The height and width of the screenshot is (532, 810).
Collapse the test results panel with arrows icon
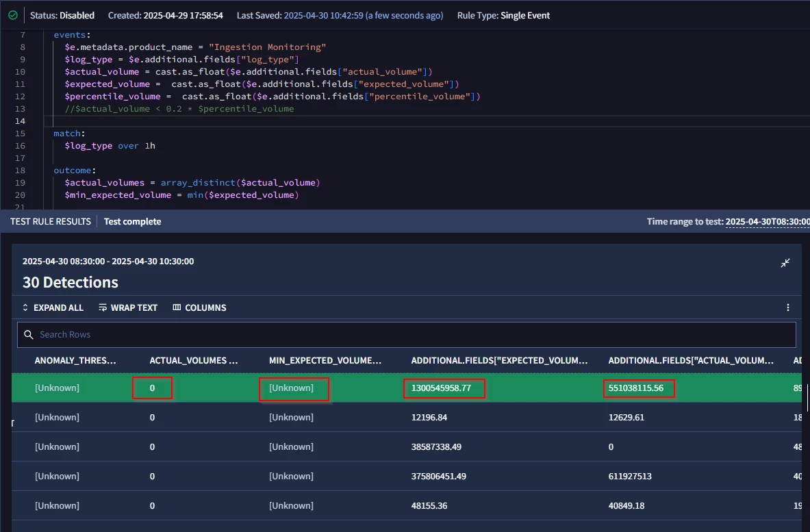[785, 263]
